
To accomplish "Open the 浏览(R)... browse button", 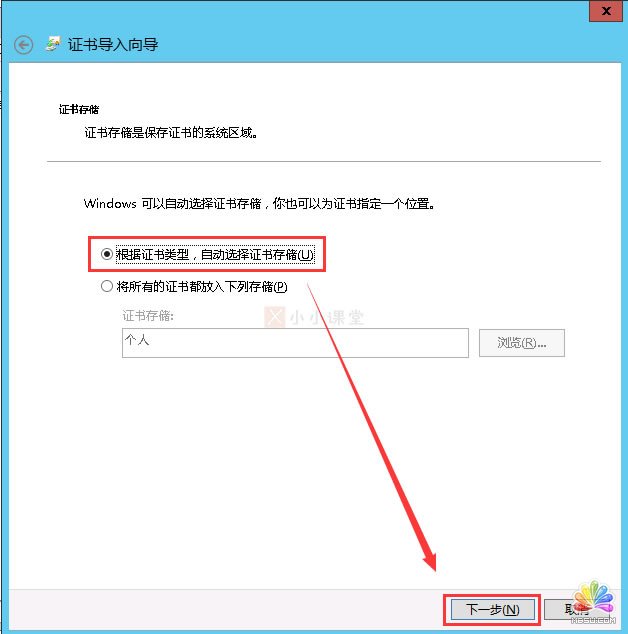I will 522,343.
